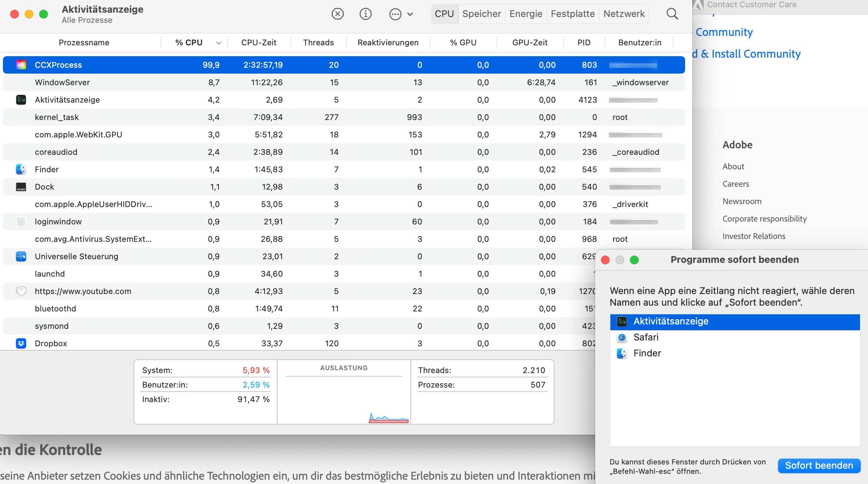Select the CCXProcess Creative Cloud icon

pos(21,65)
